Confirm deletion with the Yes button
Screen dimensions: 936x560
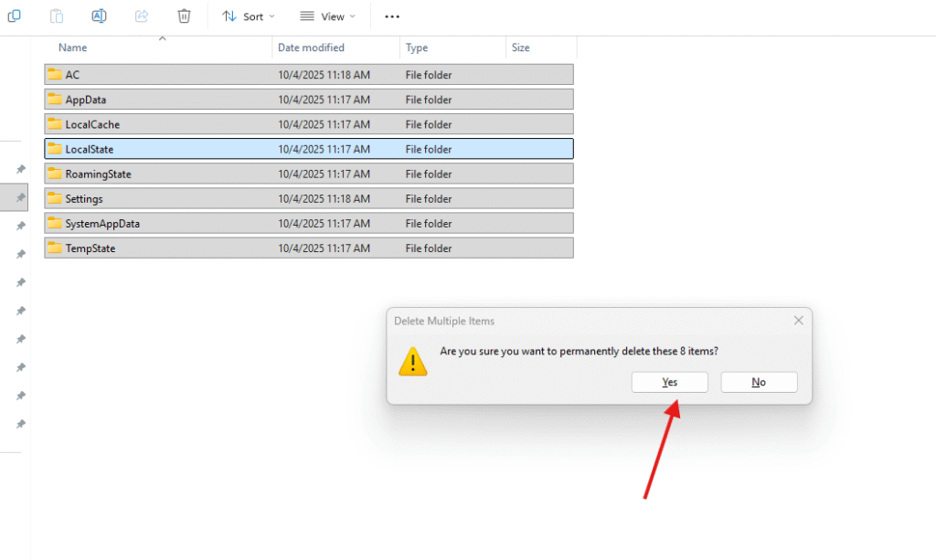(669, 382)
